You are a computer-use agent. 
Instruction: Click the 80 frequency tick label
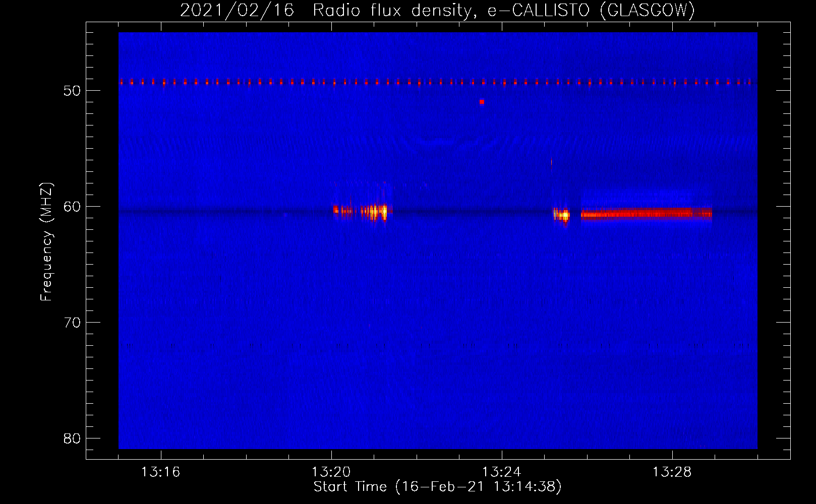pos(72,438)
